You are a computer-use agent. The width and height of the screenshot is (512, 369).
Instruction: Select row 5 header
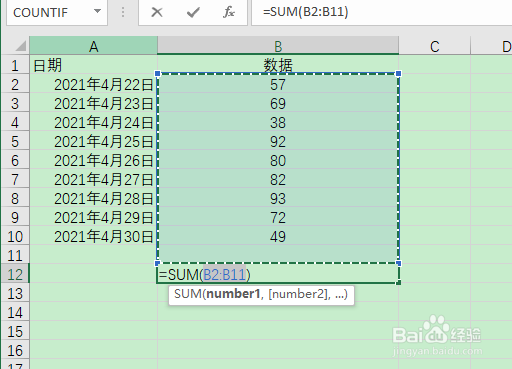[15, 141]
